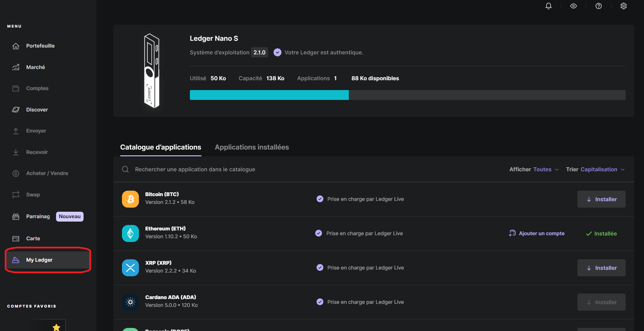
Task: Focus the application catalogue search field
Action: [x=195, y=169]
